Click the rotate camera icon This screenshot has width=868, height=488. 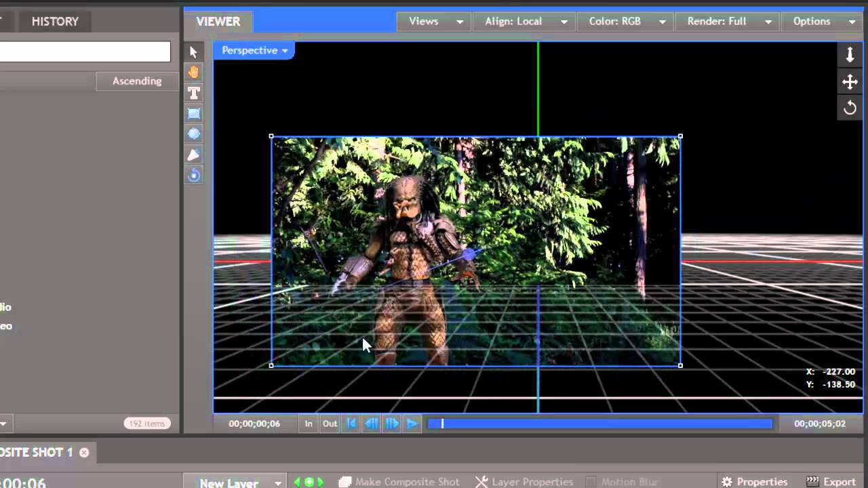tap(850, 108)
